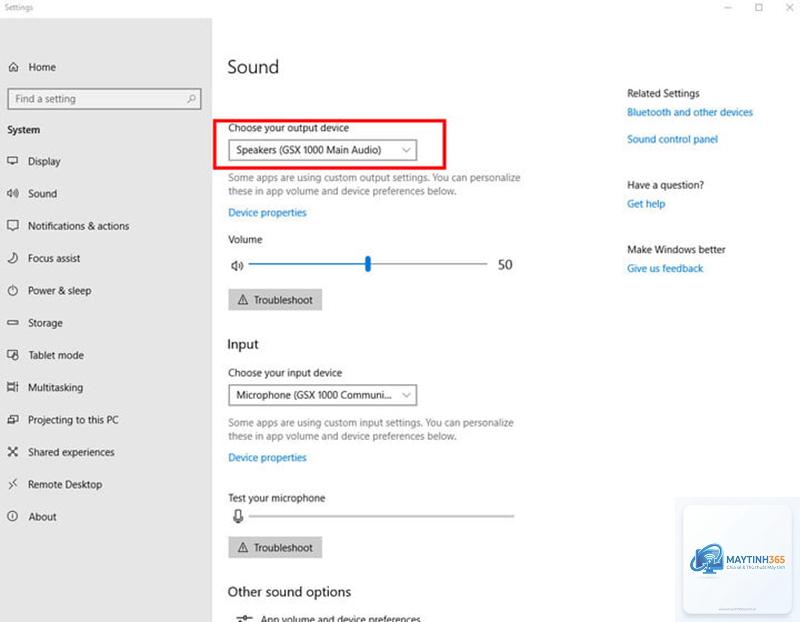
Task: Click the Shared experiences icon
Action: [x=13, y=452]
